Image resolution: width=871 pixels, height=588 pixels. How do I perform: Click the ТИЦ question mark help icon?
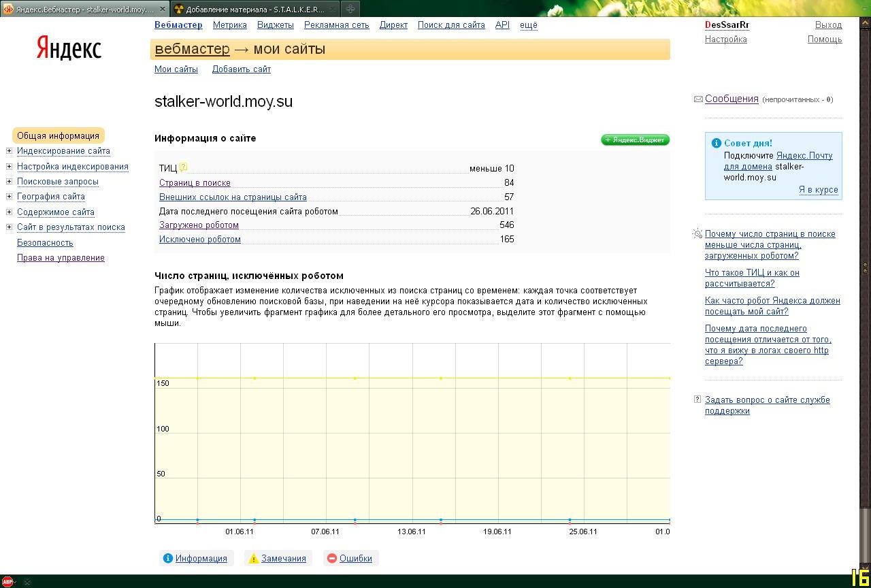click(184, 167)
